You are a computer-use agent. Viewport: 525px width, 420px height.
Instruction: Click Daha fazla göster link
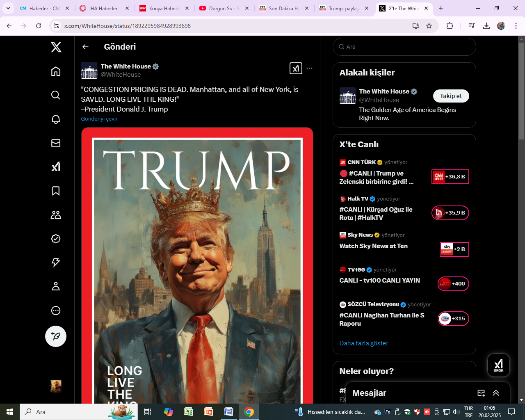364,343
